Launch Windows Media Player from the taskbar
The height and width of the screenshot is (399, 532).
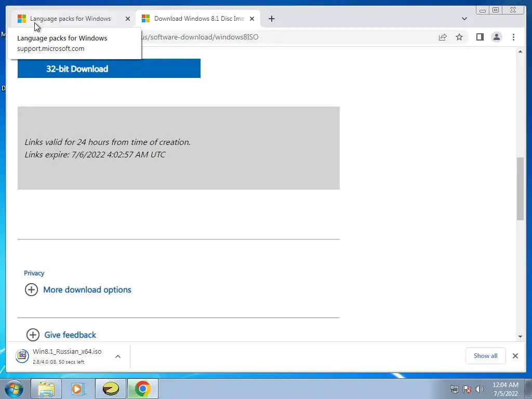(x=77, y=389)
